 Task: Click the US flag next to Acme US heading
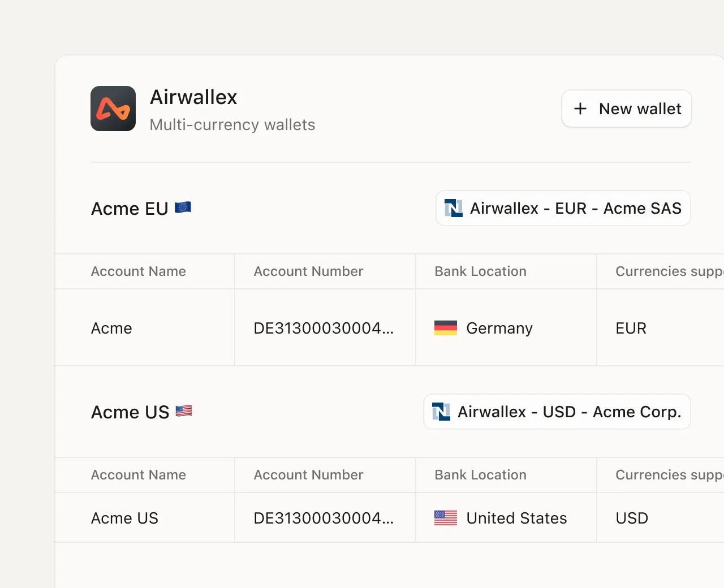pyautogui.click(x=184, y=411)
